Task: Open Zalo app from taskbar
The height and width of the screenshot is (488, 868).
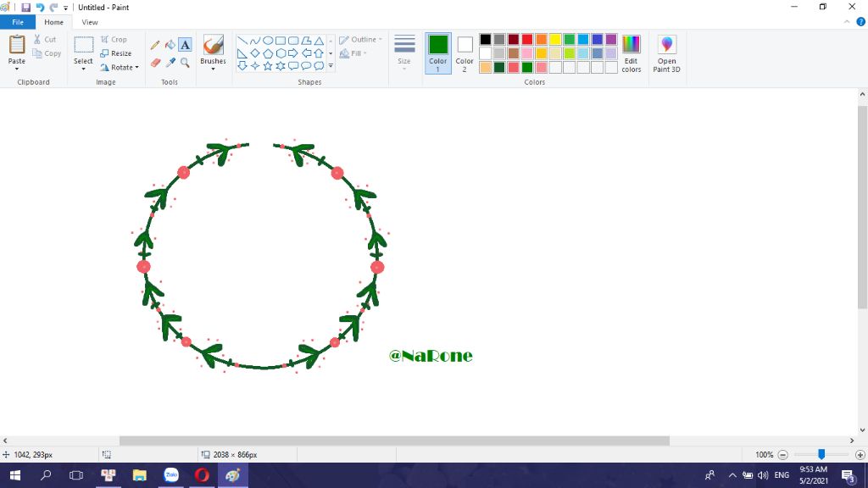Action: click(x=171, y=475)
